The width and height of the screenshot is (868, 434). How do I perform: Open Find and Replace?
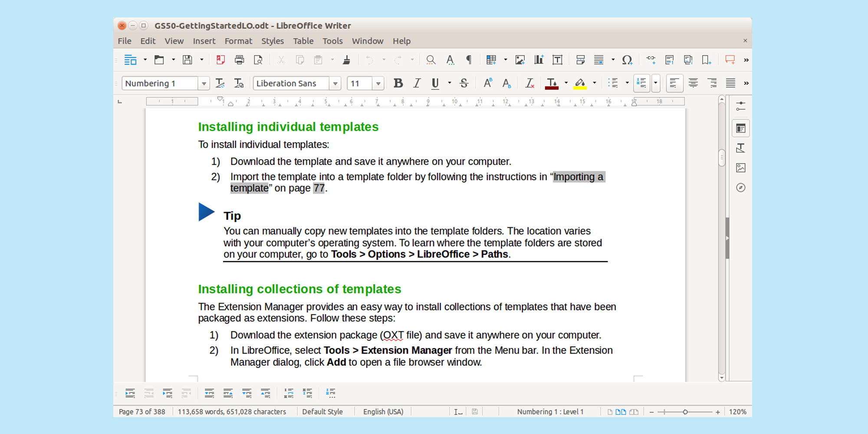[431, 59]
